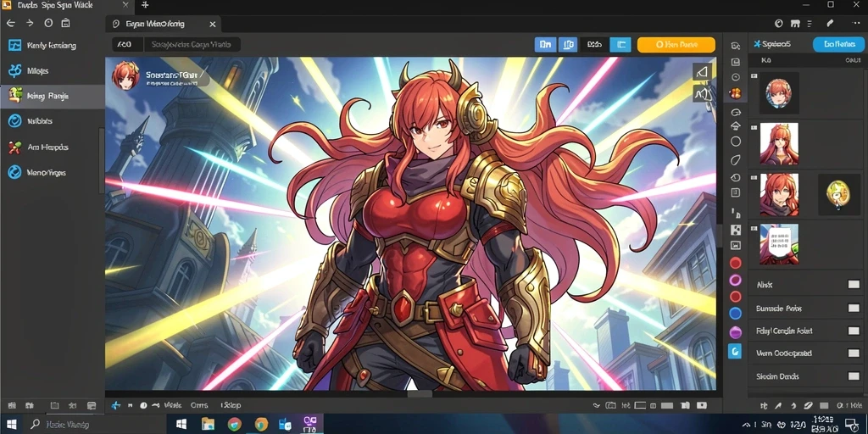The width and height of the screenshot is (868, 434).
Task: Click the triangle icon at canvas top-right
Action: [702, 72]
